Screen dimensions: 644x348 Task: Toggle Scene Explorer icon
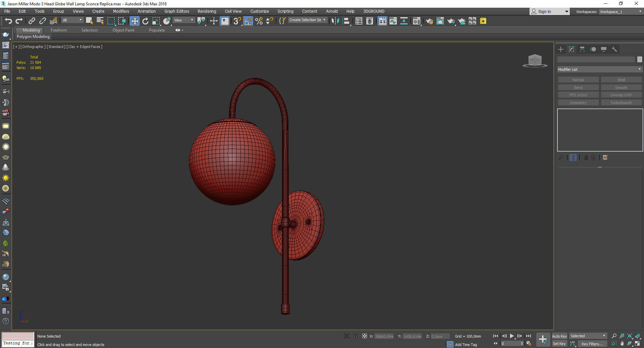[x=359, y=21]
